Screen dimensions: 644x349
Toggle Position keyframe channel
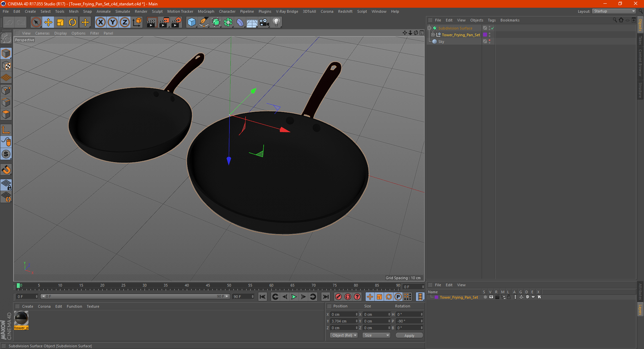370,297
